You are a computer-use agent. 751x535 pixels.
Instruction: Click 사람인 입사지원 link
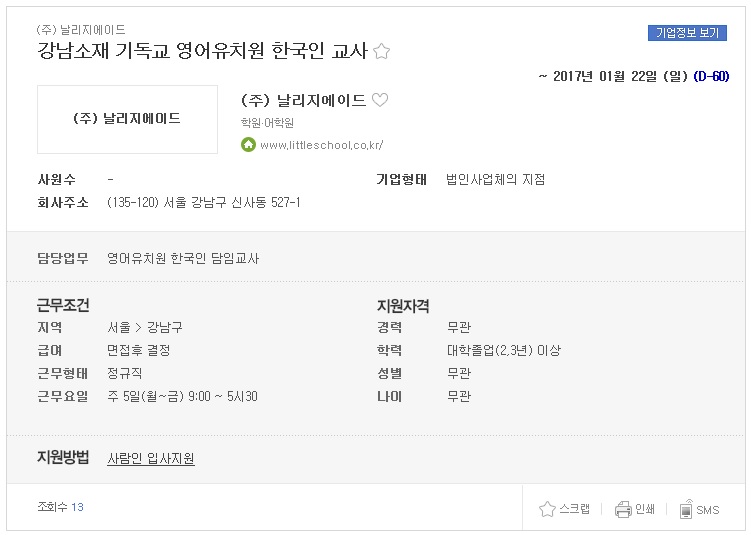(x=151, y=458)
